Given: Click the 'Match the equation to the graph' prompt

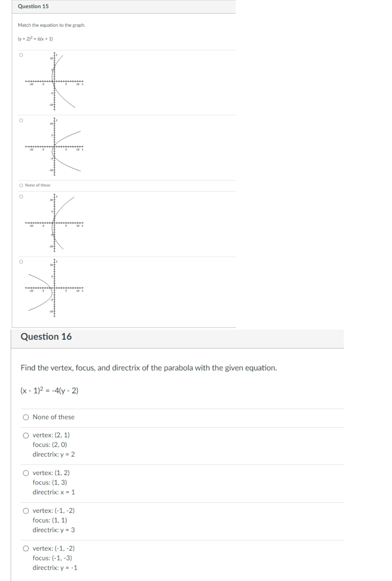Looking at the screenshot, I should tap(51, 25).
